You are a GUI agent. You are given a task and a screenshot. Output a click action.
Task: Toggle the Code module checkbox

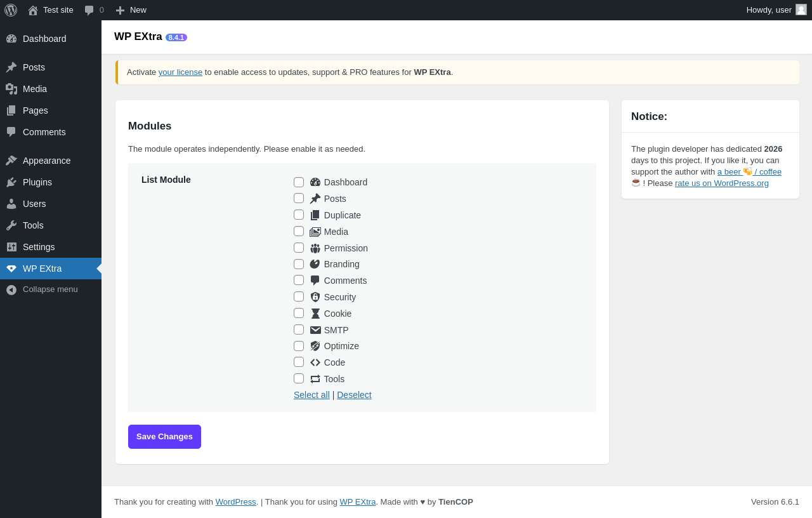tap(299, 362)
